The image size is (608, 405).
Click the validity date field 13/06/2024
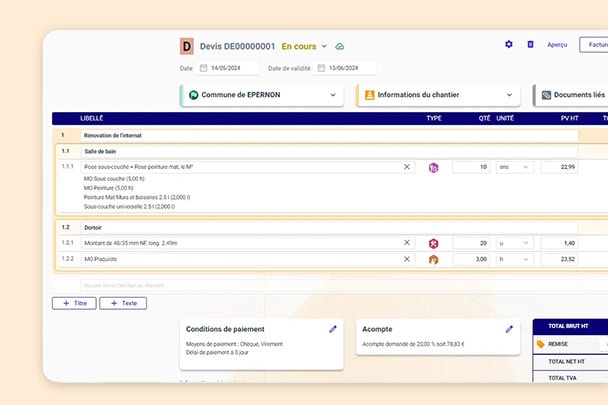(344, 68)
